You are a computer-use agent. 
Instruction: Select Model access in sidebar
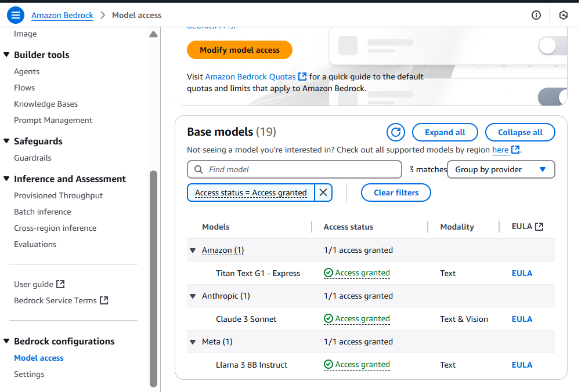39,358
